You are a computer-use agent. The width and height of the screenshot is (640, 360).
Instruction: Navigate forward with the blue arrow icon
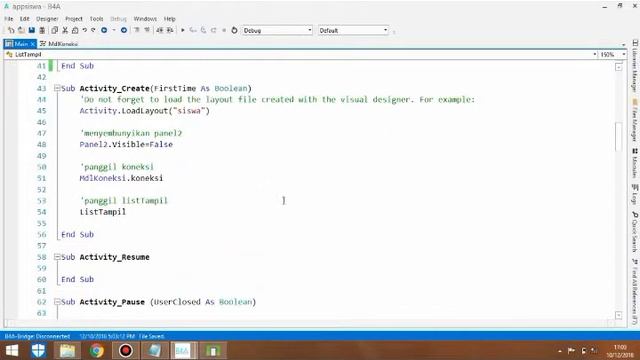(124, 30)
